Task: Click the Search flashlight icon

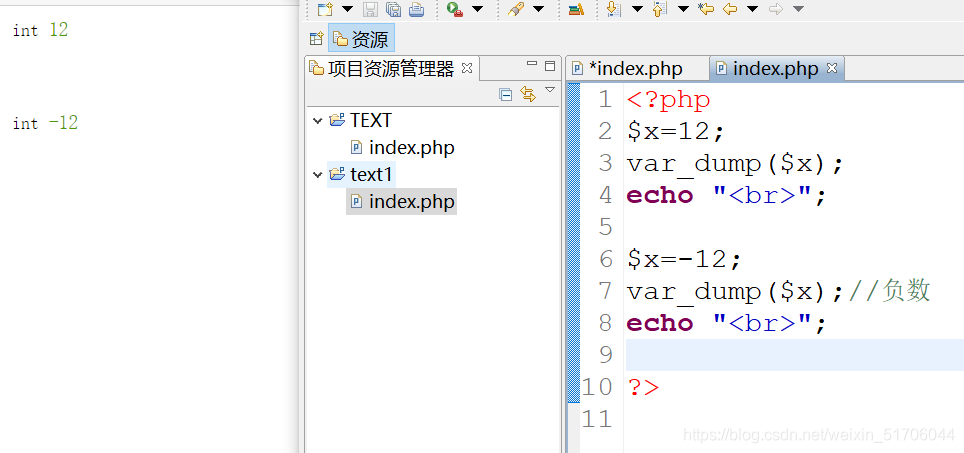Action: [516, 9]
